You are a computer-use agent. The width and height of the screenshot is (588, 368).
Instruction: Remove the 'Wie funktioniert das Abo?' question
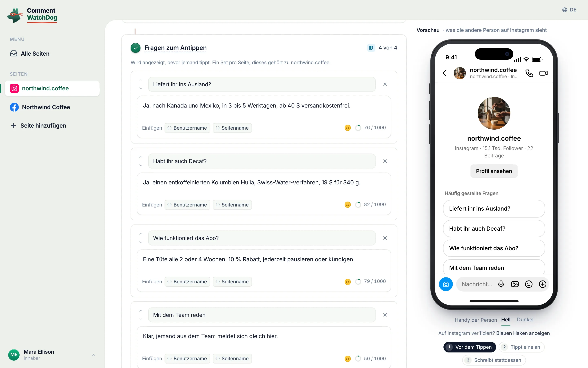pos(385,238)
